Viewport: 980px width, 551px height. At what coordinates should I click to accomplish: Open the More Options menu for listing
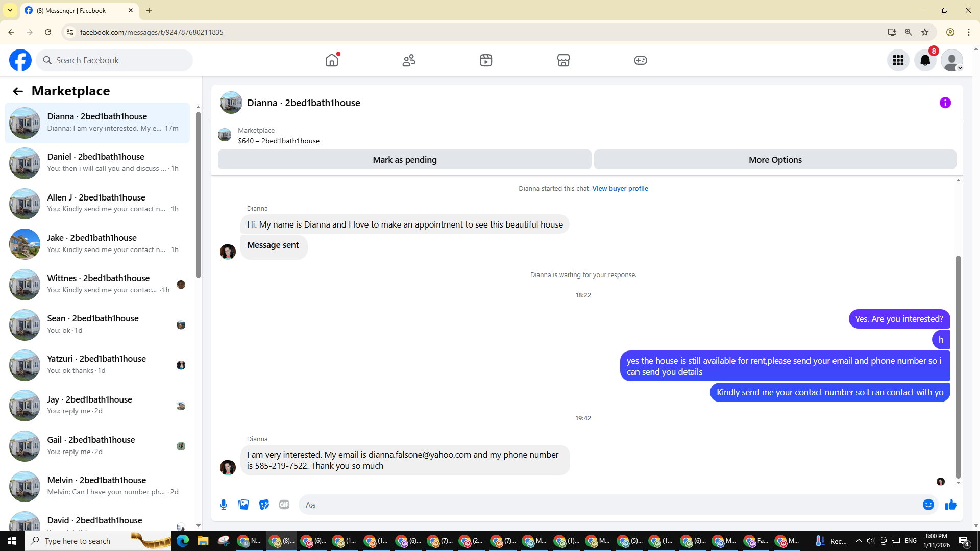pos(775,160)
